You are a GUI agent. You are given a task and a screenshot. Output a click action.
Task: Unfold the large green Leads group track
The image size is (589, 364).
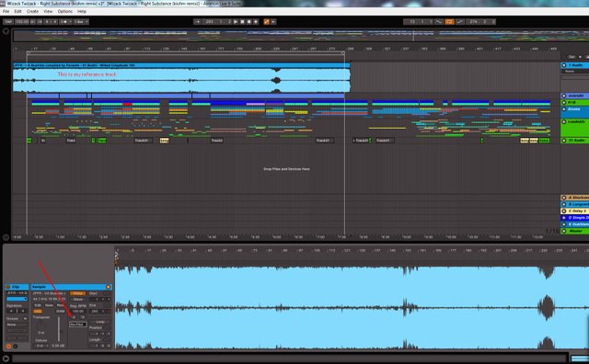click(564, 122)
